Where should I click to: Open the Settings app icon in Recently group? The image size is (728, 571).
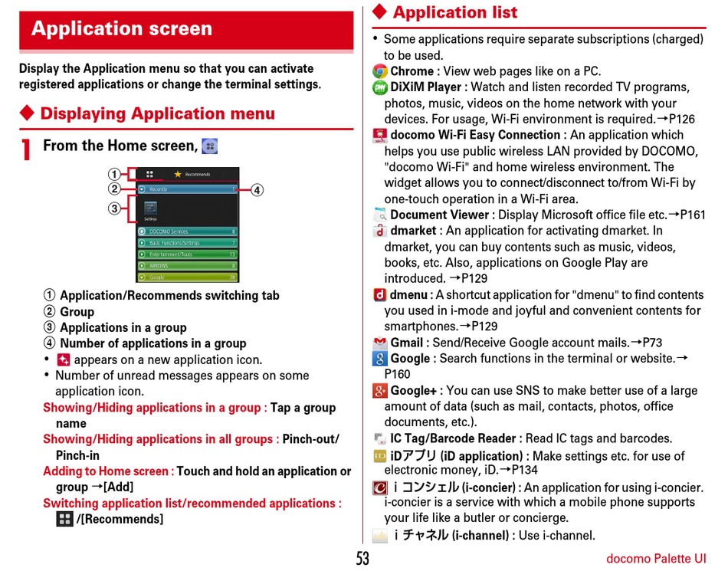point(150,210)
